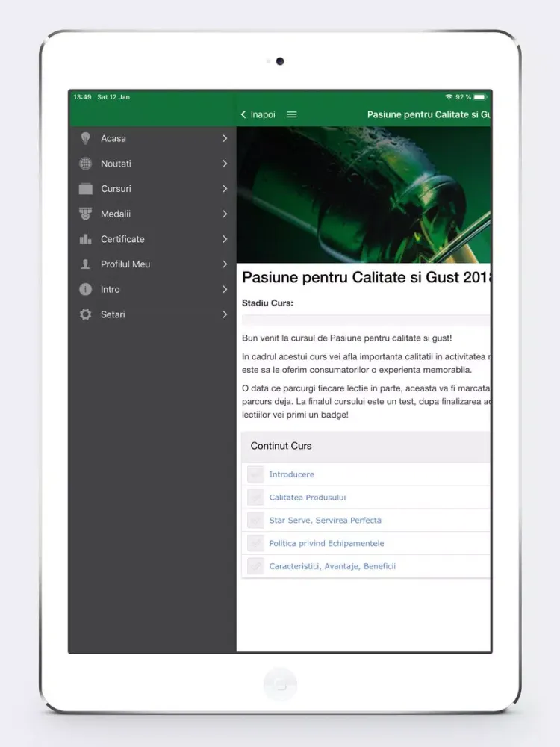Expand the Certificate row chevron
Screen dimensions: 560x747
point(225,239)
